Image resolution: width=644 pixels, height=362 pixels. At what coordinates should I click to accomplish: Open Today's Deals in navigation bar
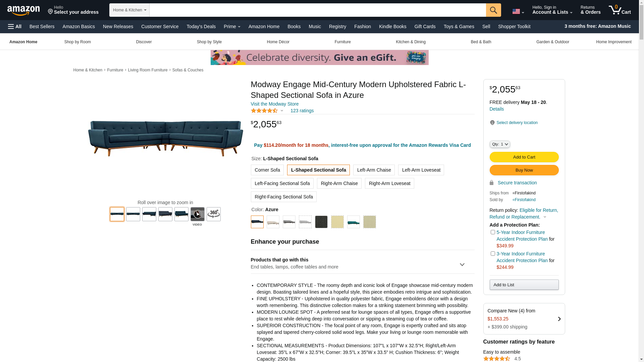[201, 26]
